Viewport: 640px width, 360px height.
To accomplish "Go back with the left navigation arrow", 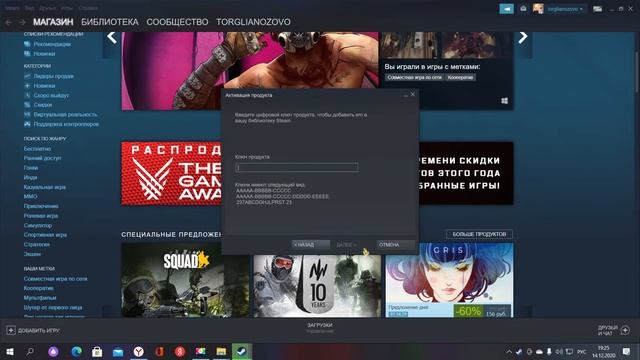I will 9,22.
